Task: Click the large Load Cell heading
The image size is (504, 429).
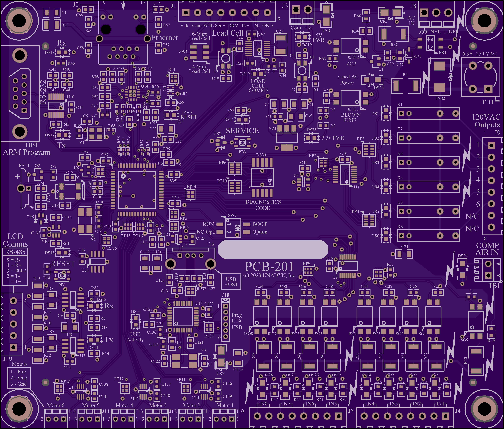Action: [228, 33]
